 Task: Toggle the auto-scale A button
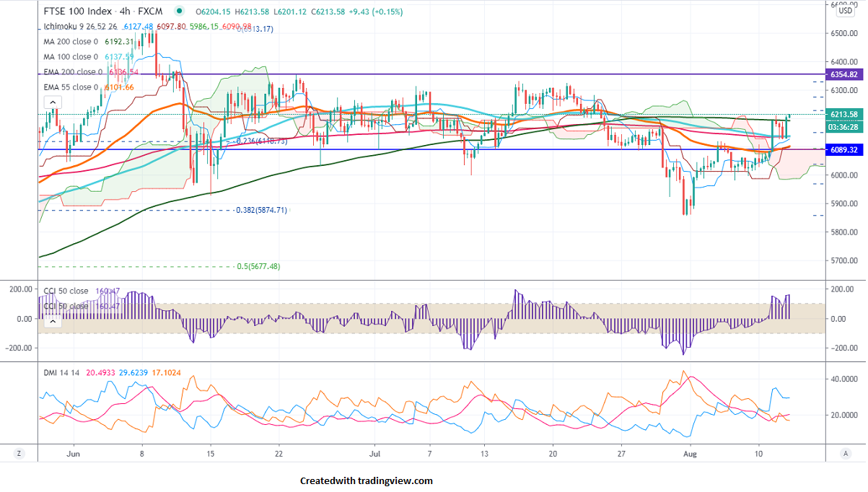pos(844,454)
